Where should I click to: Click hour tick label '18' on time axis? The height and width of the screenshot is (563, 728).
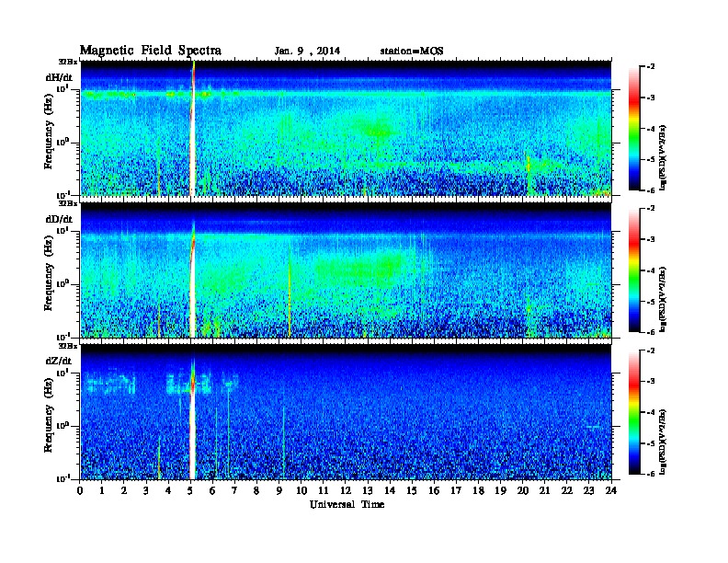(478, 491)
